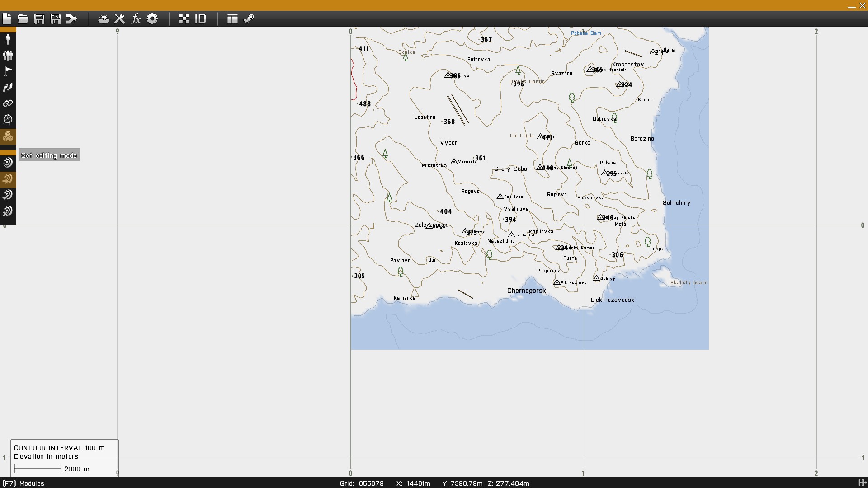Select the Intro phase target icon
The height and width of the screenshot is (488, 868).
coord(8,162)
